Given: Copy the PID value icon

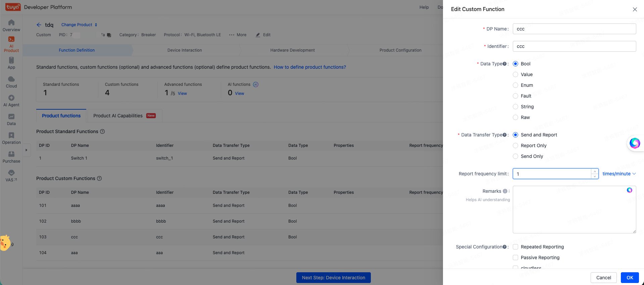Looking at the screenshot, I should pos(109,35).
